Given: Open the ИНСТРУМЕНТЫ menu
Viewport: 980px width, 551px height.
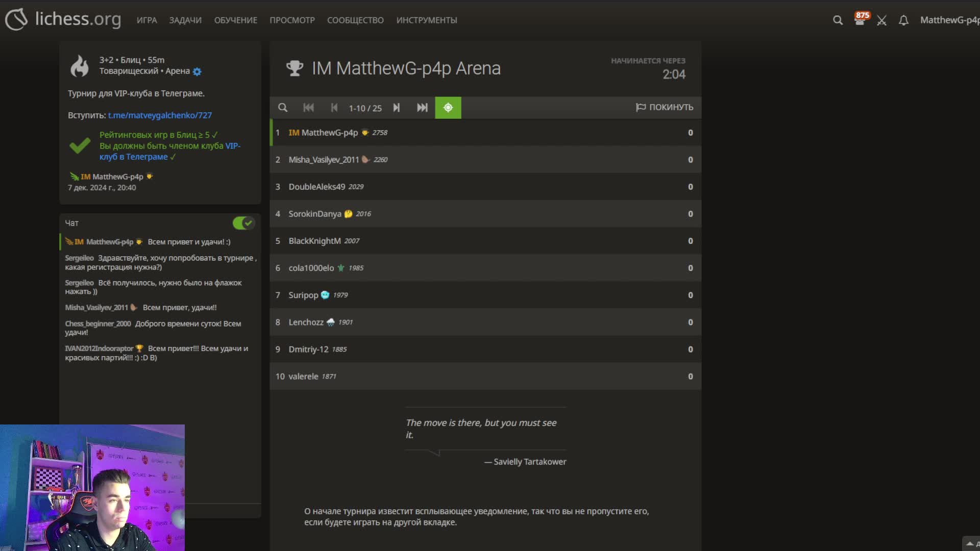Looking at the screenshot, I should coord(427,20).
